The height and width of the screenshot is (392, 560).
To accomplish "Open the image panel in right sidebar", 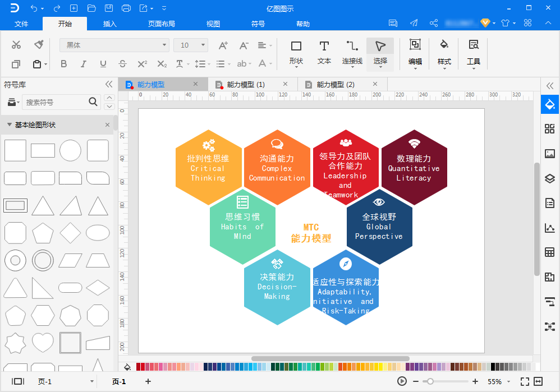I will [x=549, y=154].
